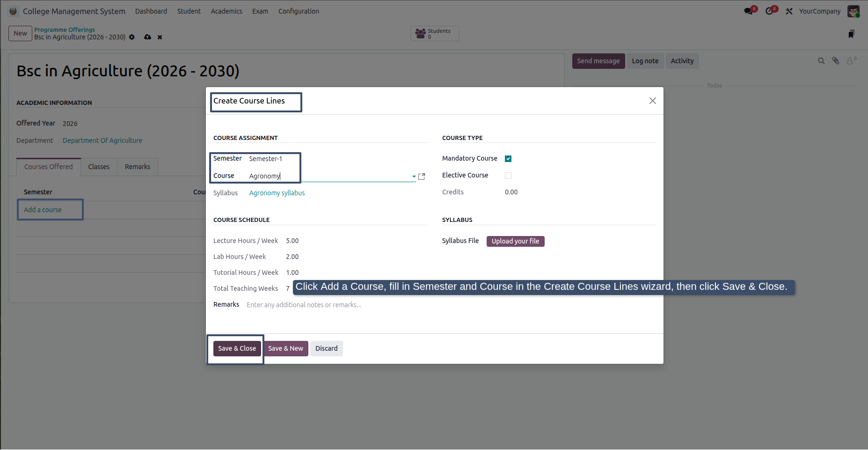Click the debug tools wrench icon

pos(789,11)
